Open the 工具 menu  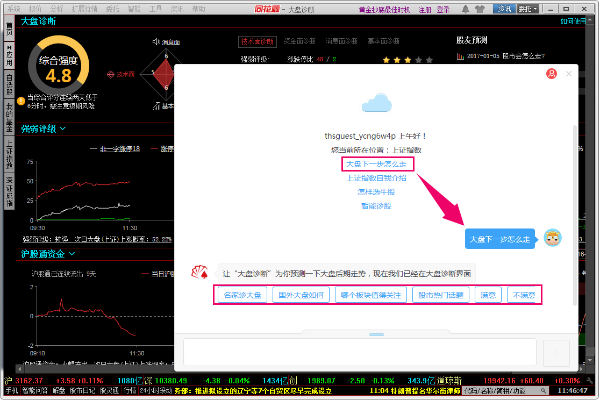point(155,9)
